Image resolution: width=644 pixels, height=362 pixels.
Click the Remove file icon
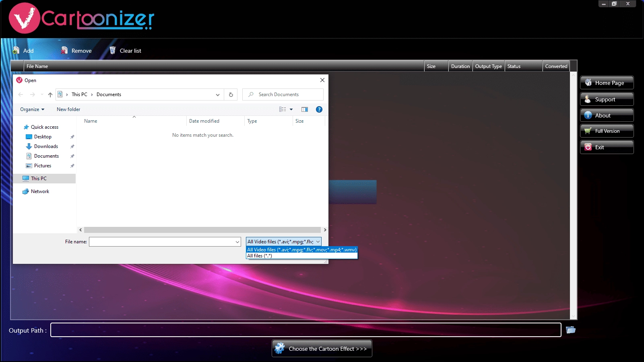pos(64,50)
